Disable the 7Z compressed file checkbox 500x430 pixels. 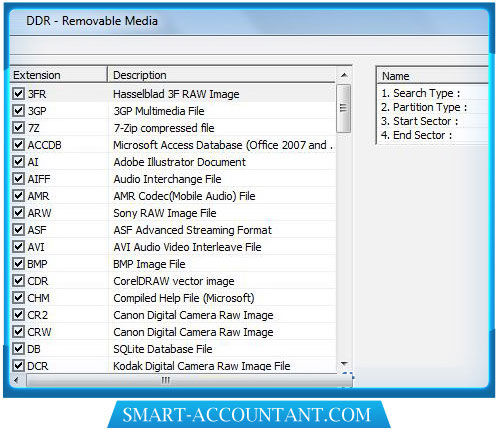click(x=18, y=128)
